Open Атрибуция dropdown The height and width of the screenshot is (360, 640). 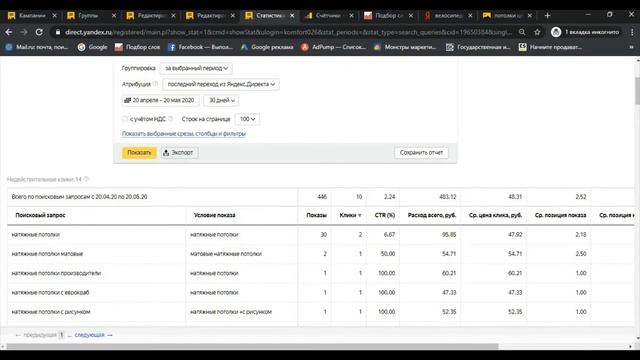[221, 84]
